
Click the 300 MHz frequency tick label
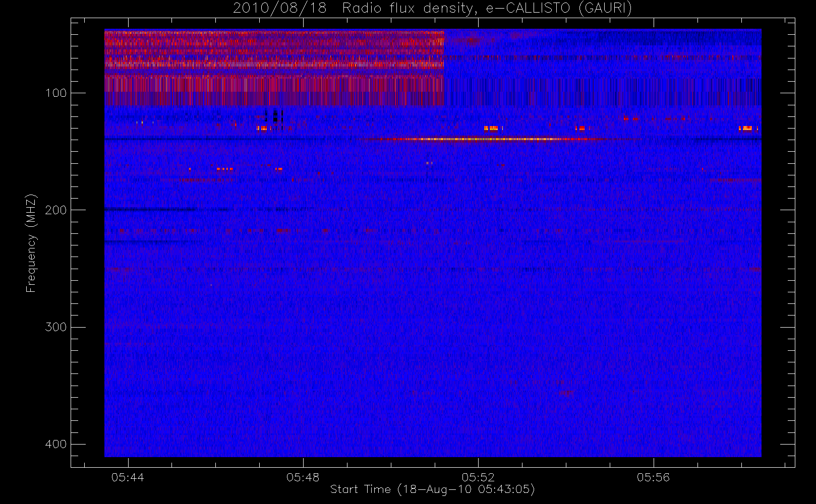(x=55, y=327)
